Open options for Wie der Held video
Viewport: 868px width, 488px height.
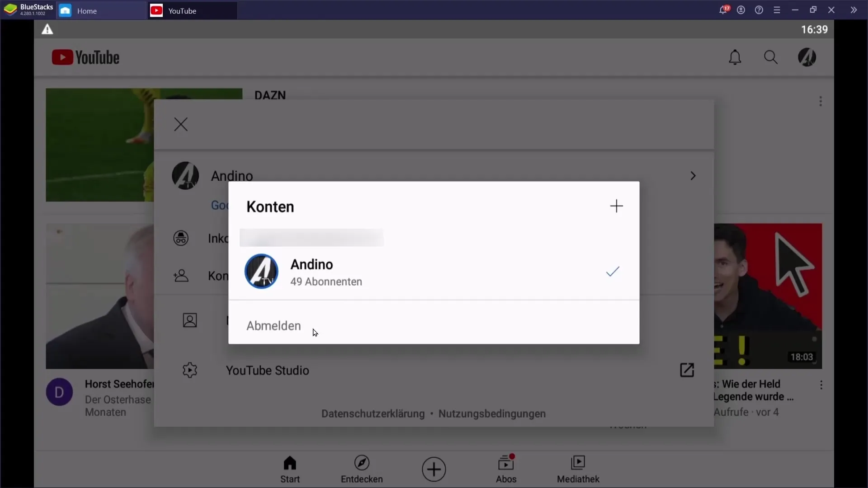pos(821,385)
